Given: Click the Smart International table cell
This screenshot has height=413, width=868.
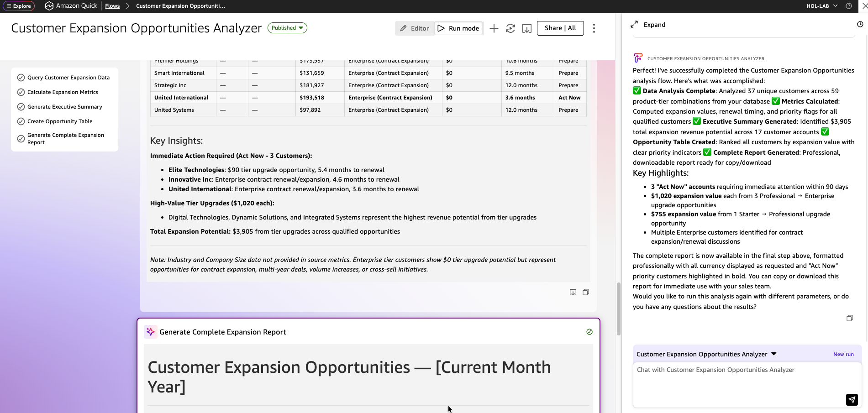Looking at the screenshot, I should (x=183, y=73).
